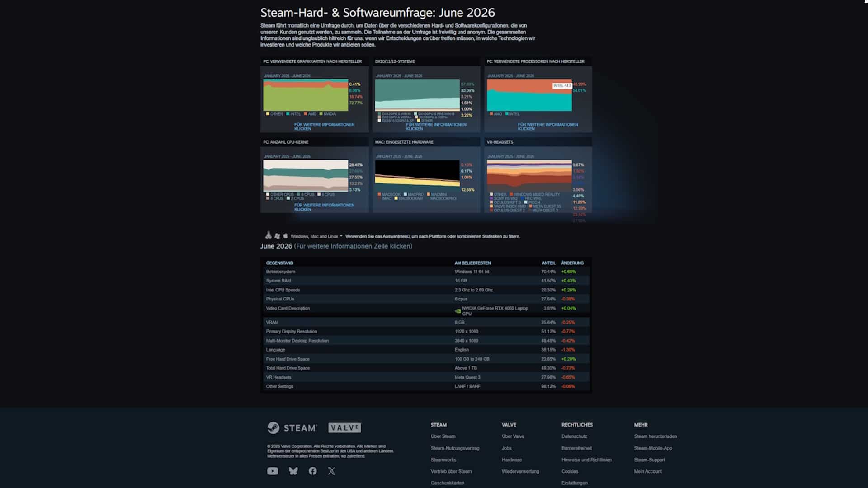Open the Mein Account footer link

647,471
